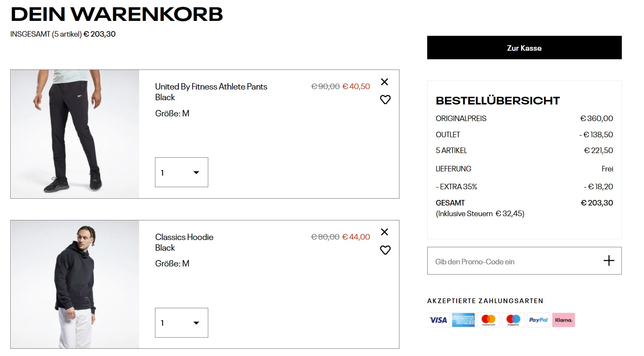This screenshot has height=356, width=644.
Task: Click the Zur Kasse checkout button
Action: click(524, 48)
